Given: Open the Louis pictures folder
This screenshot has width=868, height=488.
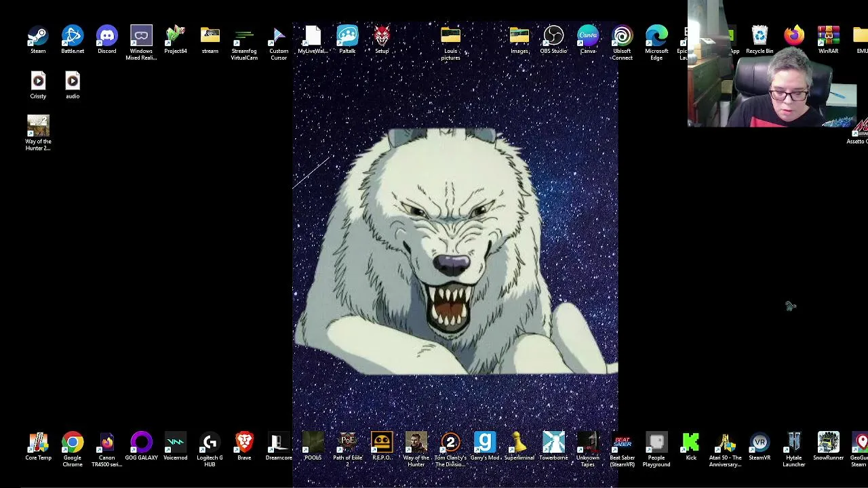Looking at the screenshot, I should (x=450, y=36).
